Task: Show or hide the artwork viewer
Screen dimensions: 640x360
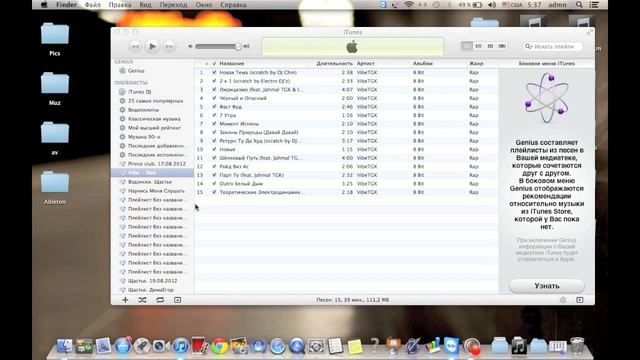Action: click(x=178, y=300)
